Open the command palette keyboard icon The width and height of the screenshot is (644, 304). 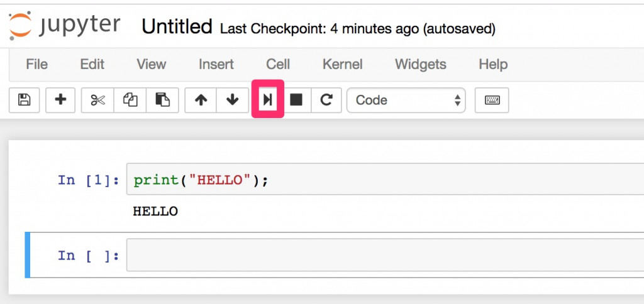[x=492, y=100]
